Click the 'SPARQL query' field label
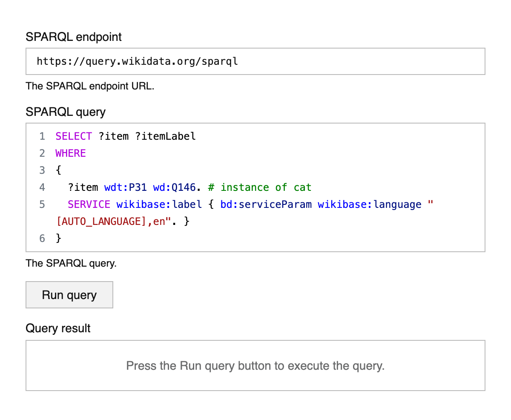The image size is (511, 420). [x=66, y=112]
